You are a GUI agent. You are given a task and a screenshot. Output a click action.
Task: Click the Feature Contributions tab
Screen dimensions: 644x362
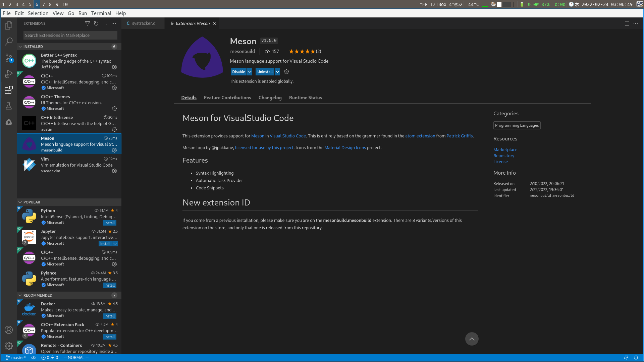pos(227,97)
